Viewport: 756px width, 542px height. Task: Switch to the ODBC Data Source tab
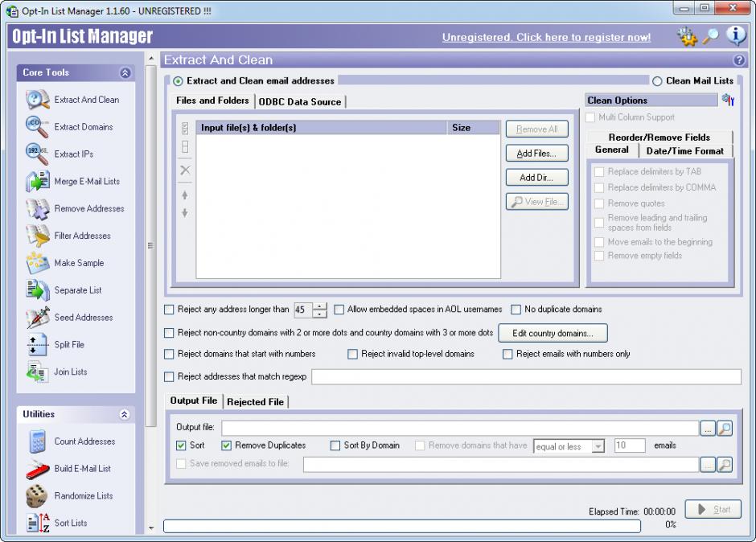[x=299, y=101]
